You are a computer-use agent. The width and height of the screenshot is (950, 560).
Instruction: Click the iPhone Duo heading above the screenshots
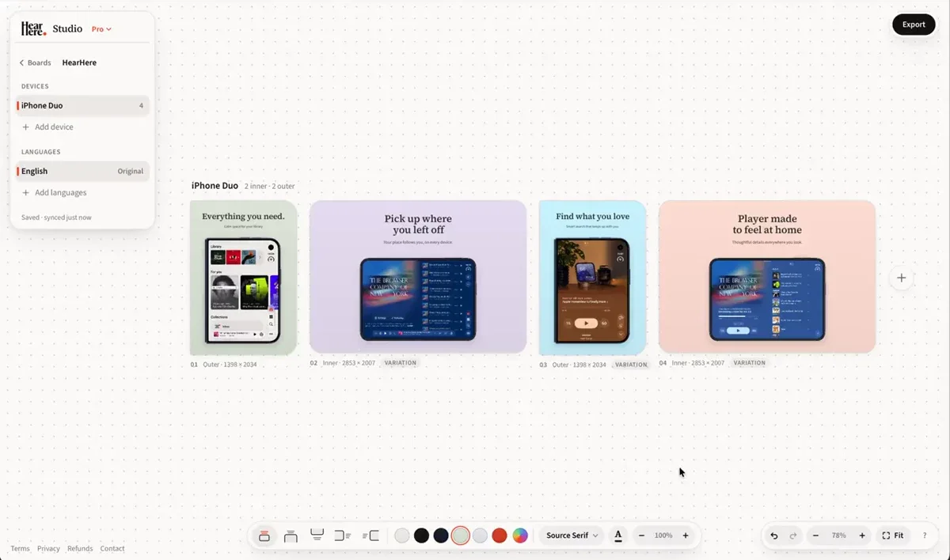coord(215,186)
